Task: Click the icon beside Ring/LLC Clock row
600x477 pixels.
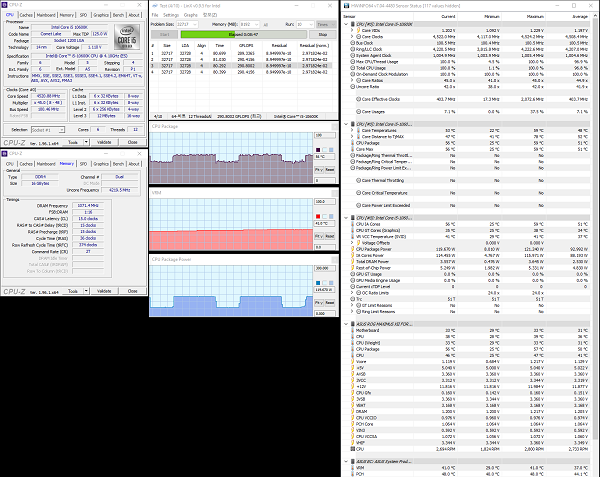Action: pos(353,49)
